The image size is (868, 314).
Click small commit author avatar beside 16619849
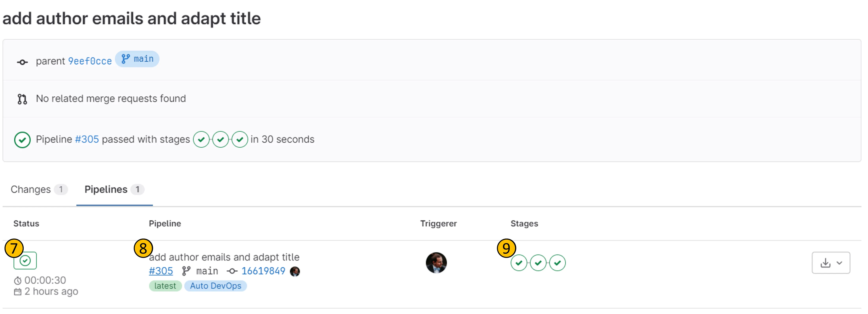(295, 271)
